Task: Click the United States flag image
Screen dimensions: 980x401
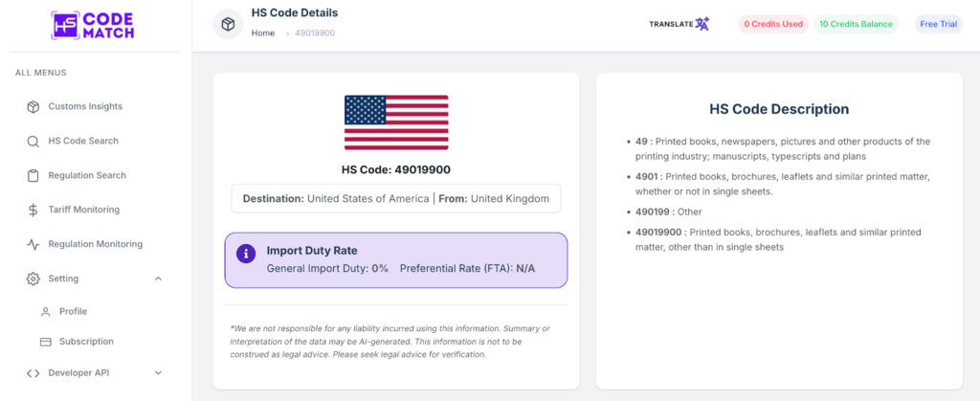Action: pos(396,123)
